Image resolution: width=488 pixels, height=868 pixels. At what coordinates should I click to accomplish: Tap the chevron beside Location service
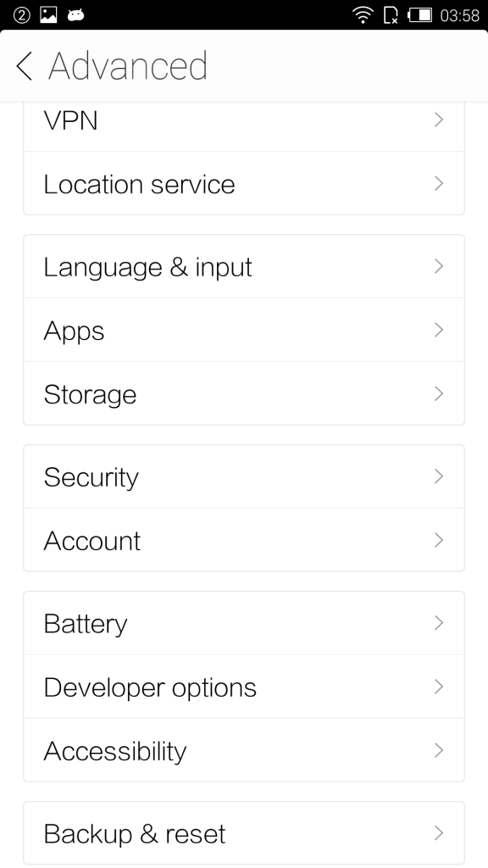tap(439, 183)
